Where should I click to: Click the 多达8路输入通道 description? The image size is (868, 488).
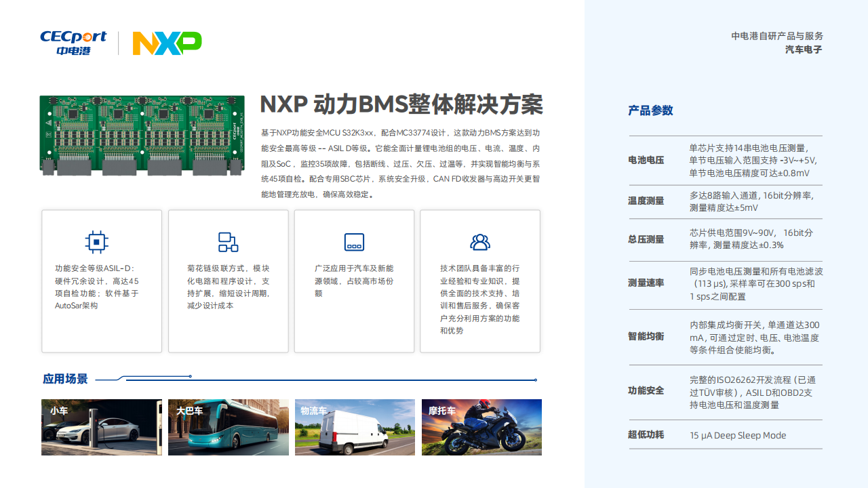(x=751, y=201)
